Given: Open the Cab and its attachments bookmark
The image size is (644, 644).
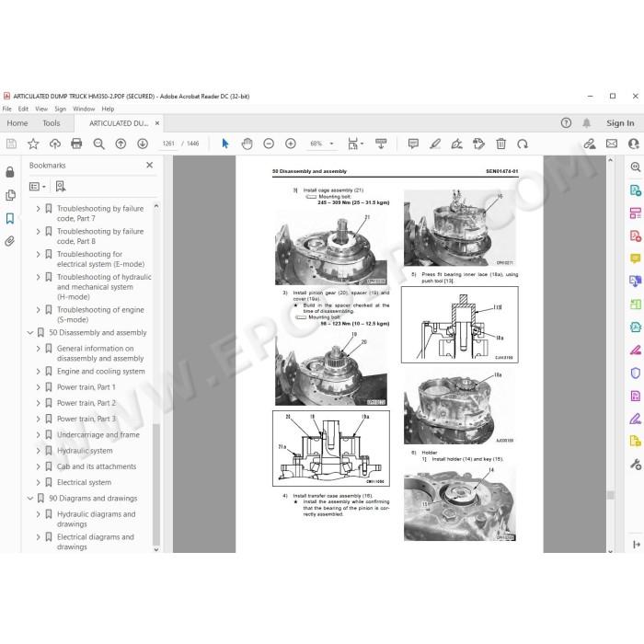Looking at the screenshot, I should 97,466.
